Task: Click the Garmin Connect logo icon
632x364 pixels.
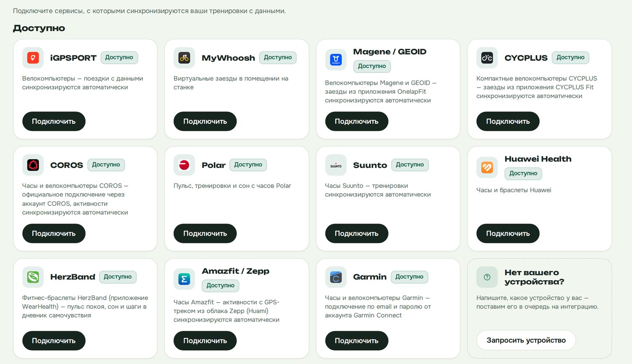Action: click(x=336, y=277)
